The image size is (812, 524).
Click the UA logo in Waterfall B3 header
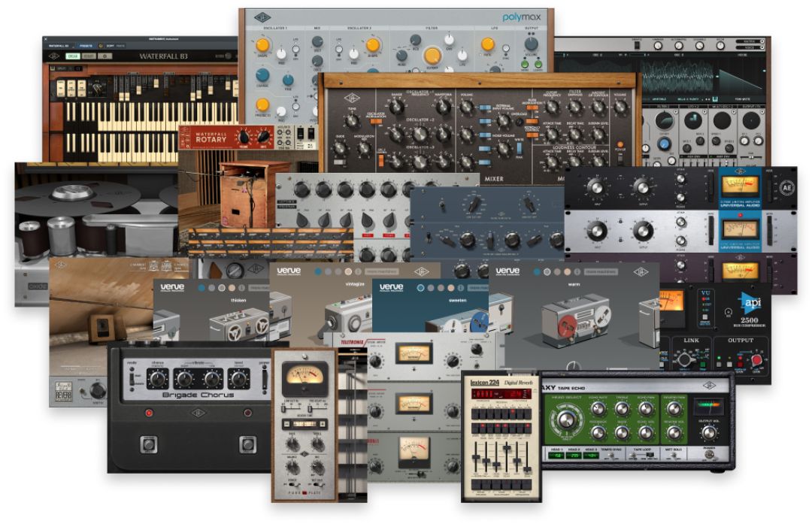tap(54, 56)
